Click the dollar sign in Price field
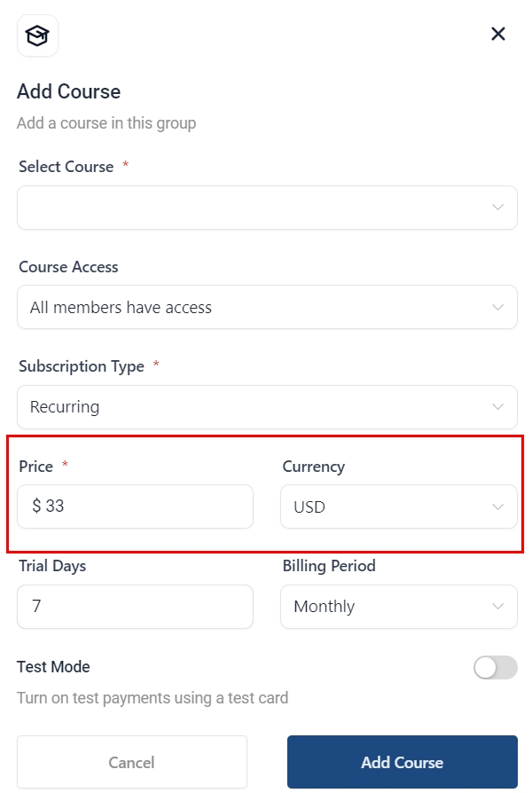This screenshot has width=532, height=793. [36, 506]
